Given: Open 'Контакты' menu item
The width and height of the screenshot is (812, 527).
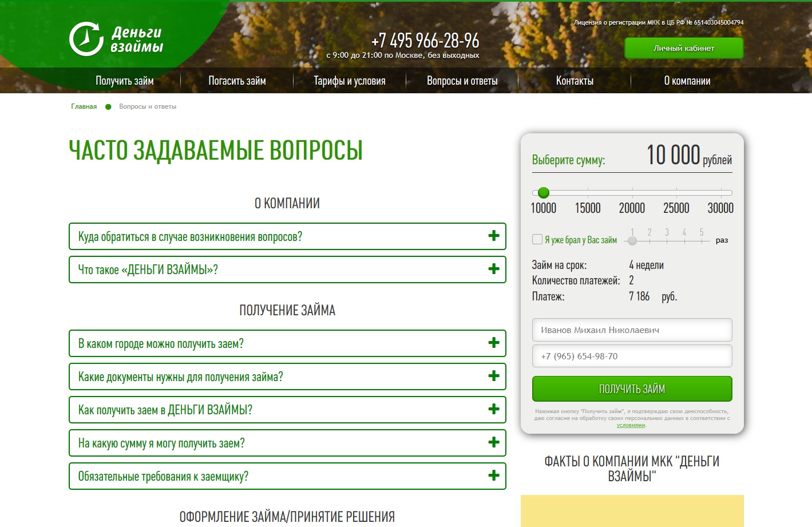Looking at the screenshot, I should pyautogui.click(x=575, y=81).
